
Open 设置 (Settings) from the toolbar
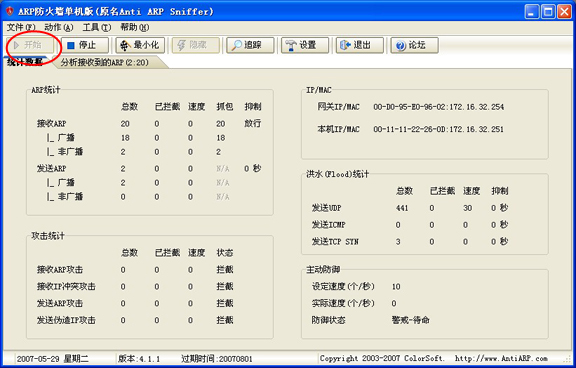tap(305, 45)
